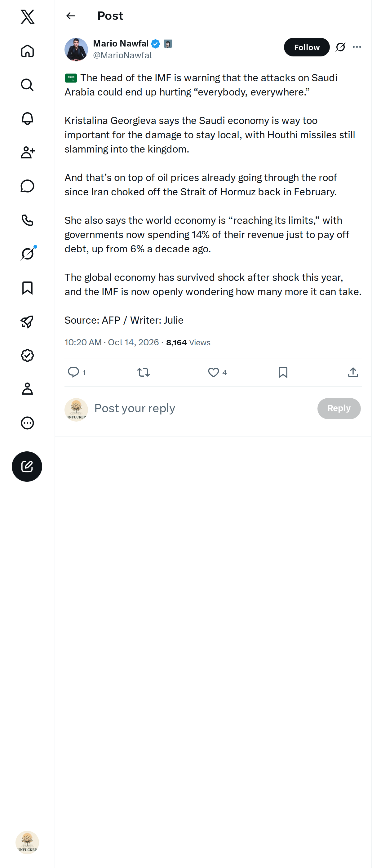Go back using the arrow
Screen dimensions: 372x868
coord(70,16)
